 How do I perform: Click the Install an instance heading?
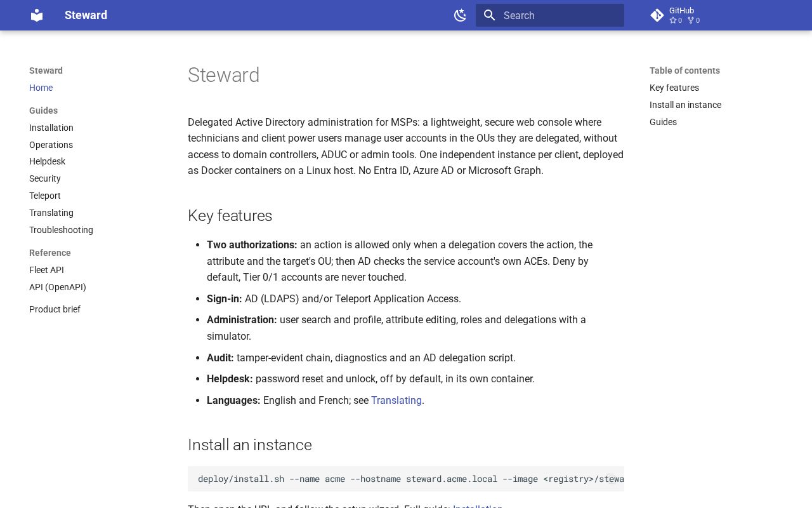(249, 445)
